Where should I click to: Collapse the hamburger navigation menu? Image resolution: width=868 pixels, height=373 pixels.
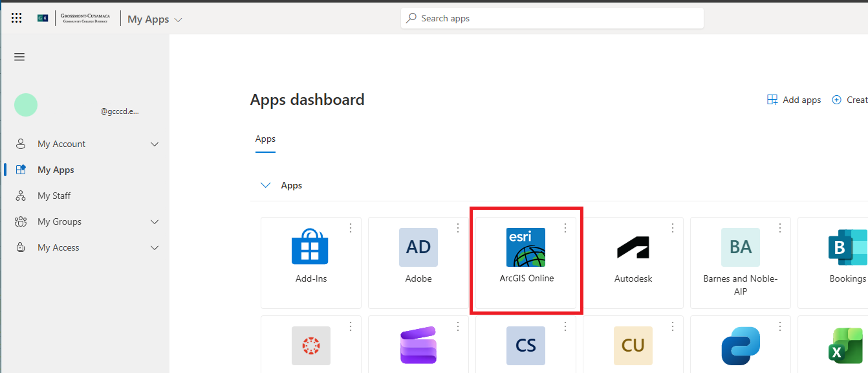click(19, 57)
